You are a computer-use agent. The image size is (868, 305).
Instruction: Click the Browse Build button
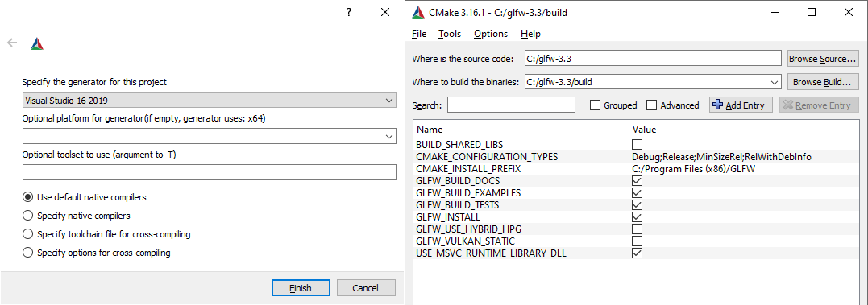tap(823, 82)
